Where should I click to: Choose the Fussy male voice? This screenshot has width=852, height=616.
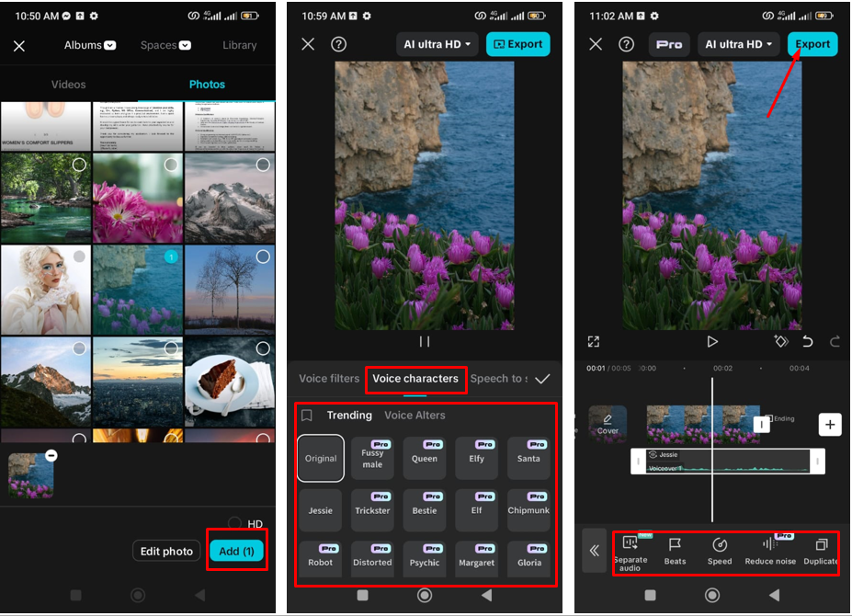click(372, 459)
